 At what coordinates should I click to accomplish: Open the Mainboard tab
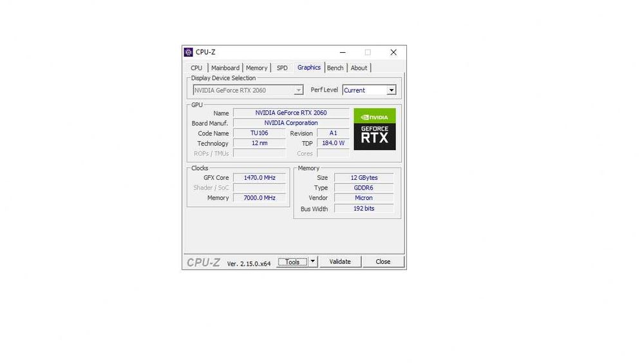pyautogui.click(x=225, y=68)
